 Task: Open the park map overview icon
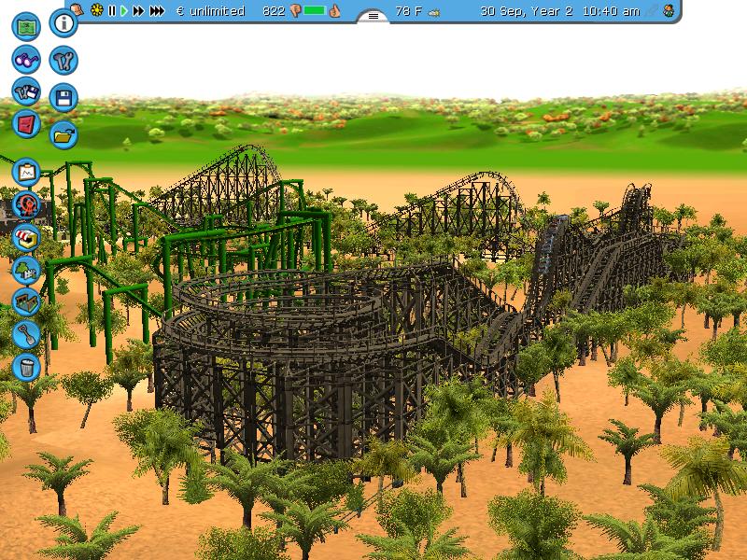(x=26, y=27)
